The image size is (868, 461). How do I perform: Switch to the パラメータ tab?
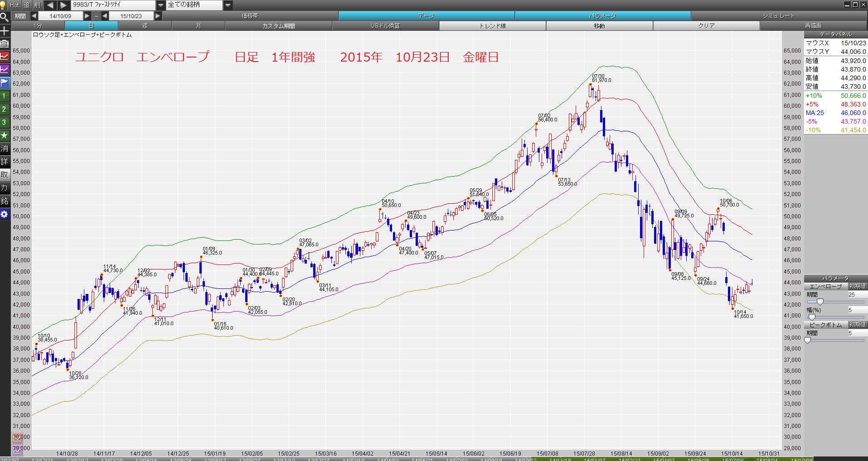603,16
